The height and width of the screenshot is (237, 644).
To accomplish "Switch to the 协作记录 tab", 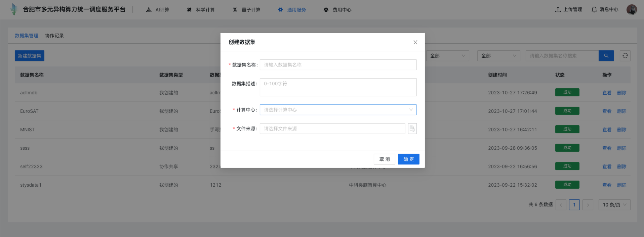I will point(54,36).
